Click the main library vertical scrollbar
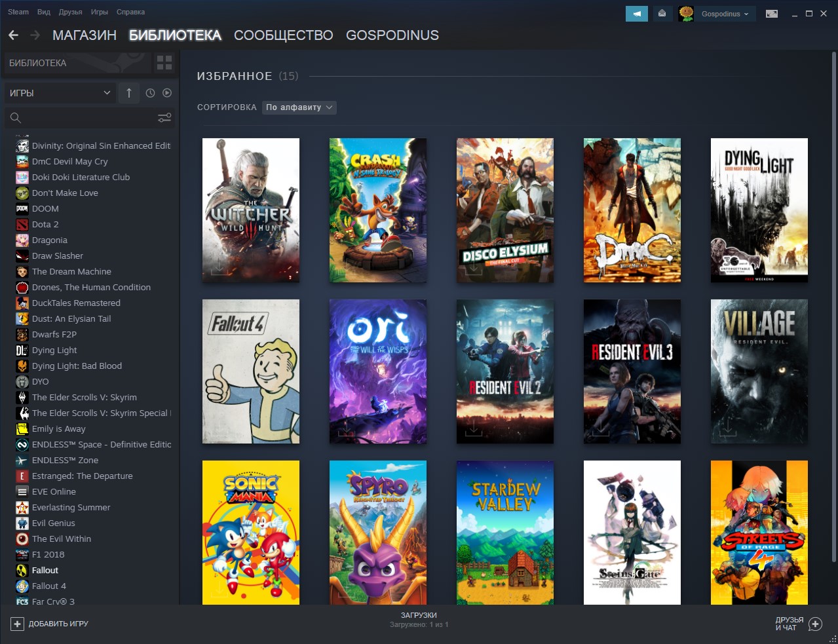838x644 pixels. pyautogui.click(x=833, y=306)
